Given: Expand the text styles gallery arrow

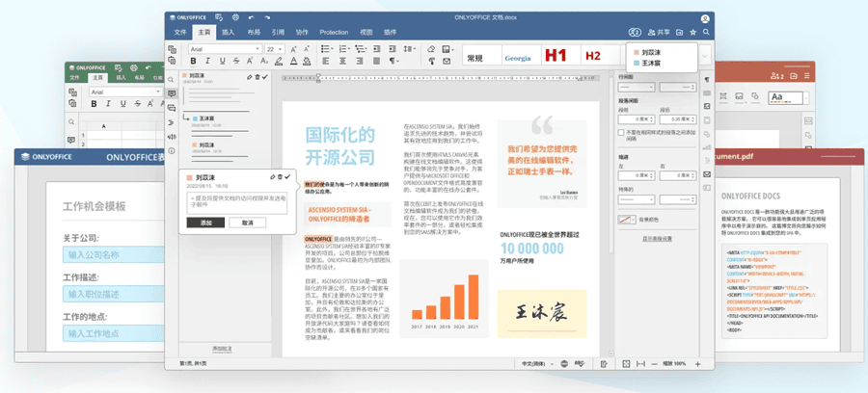Looking at the screenshot, I should point(706,56).
